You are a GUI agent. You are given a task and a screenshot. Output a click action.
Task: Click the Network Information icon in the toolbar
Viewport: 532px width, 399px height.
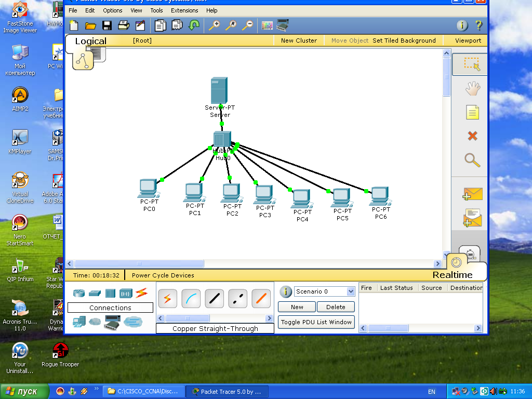(x=462, y=25)
